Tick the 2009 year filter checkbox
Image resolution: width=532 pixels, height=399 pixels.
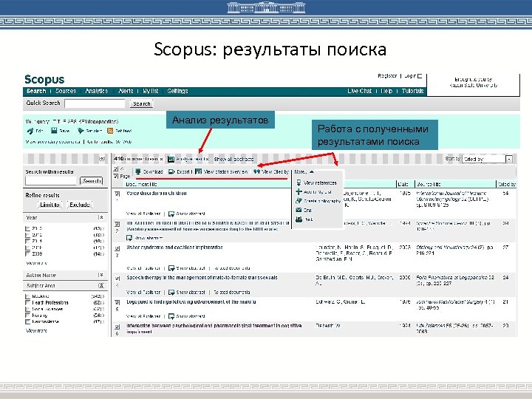coord(28,253)
